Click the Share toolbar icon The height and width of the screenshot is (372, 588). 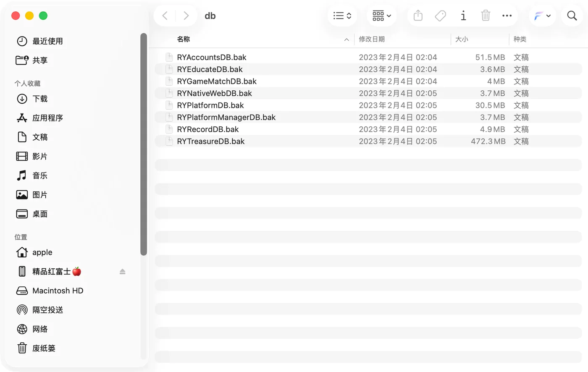(418, 16)
